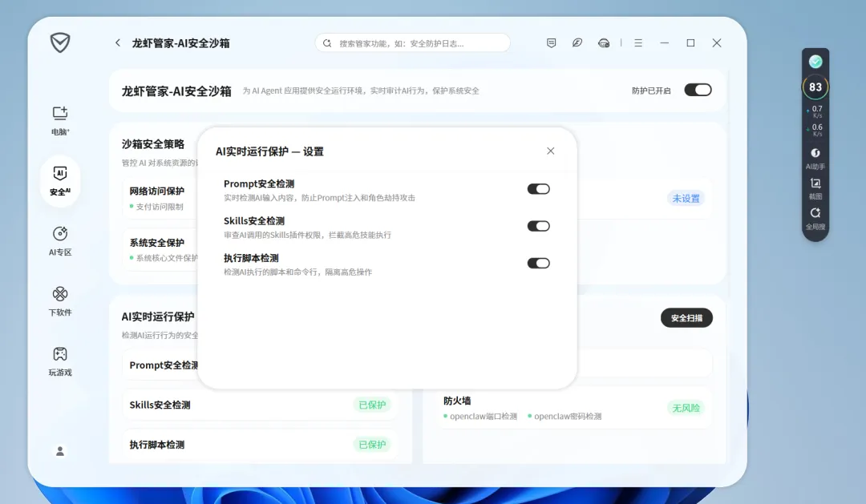Image resolution: width=866 pixels, height=504 pixels.
Task: Click the 系统安全保护 policy row
Action: (x=160, y=249)
